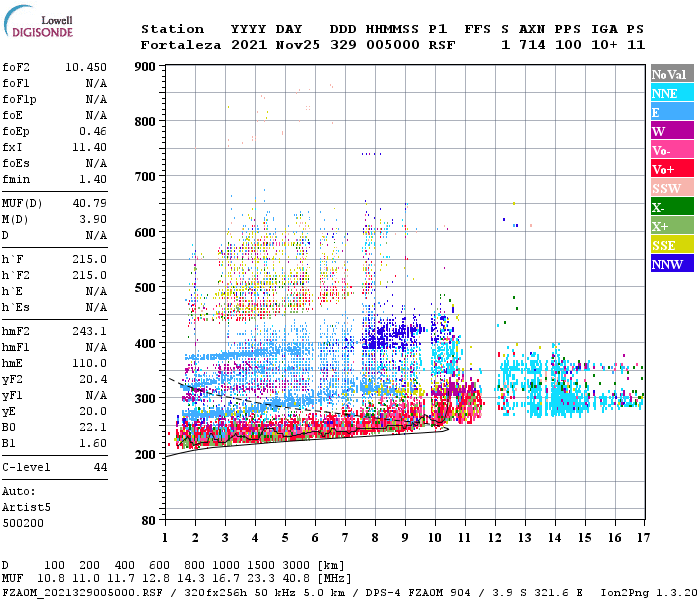Click the fmin value 1.40
This screenshot has width=700, height=600.
point(93,179)
